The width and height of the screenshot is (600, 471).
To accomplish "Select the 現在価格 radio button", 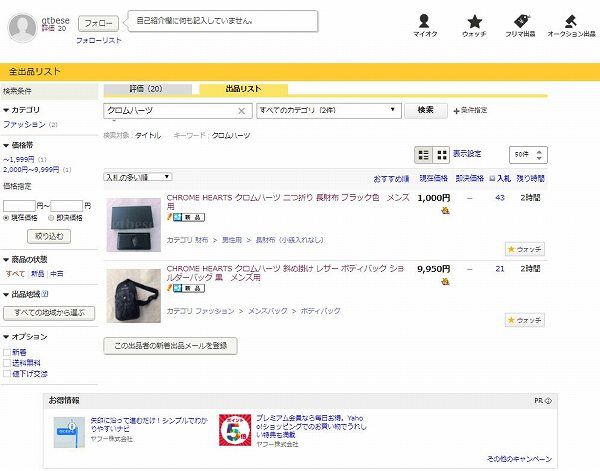I will point(6,218).
